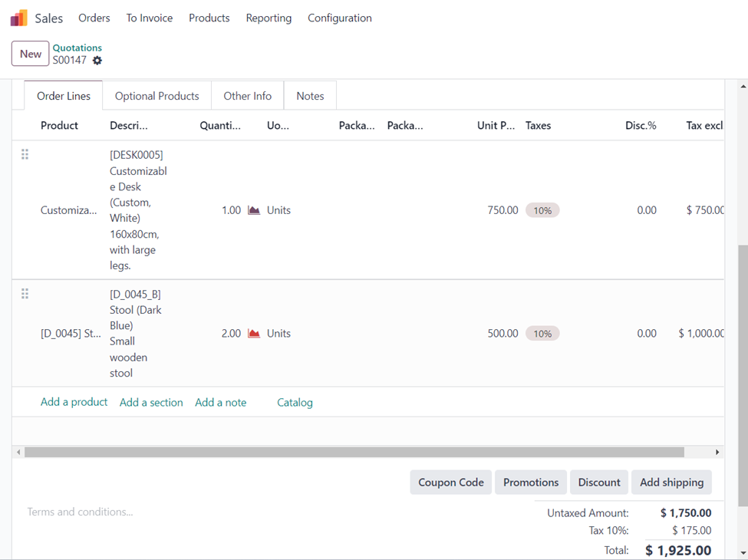Open the Orders menu

[x=94, y=18]
